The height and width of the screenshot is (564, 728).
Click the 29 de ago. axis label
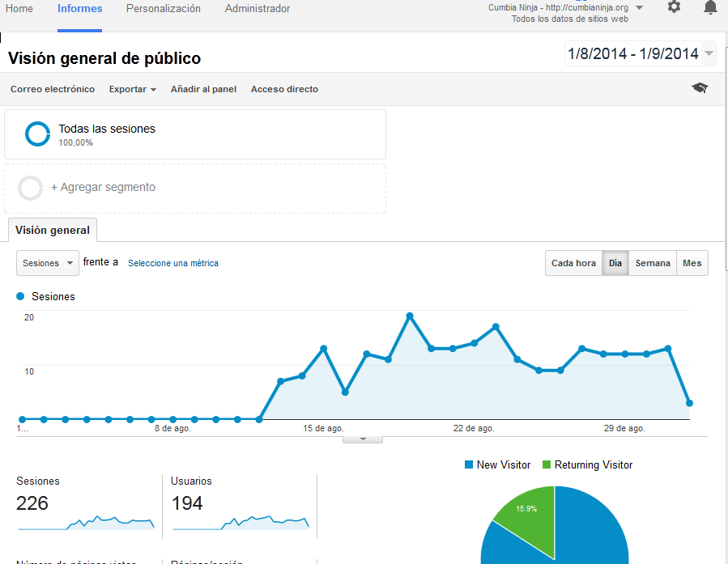[x=624, y=428]
